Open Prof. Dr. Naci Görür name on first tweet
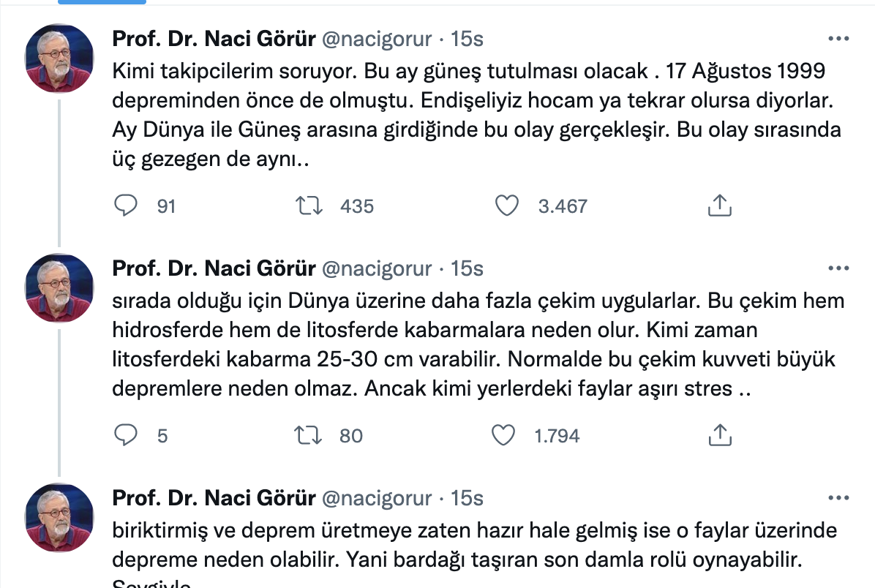This screenshot has height=588, width=875. coord(214,39)
